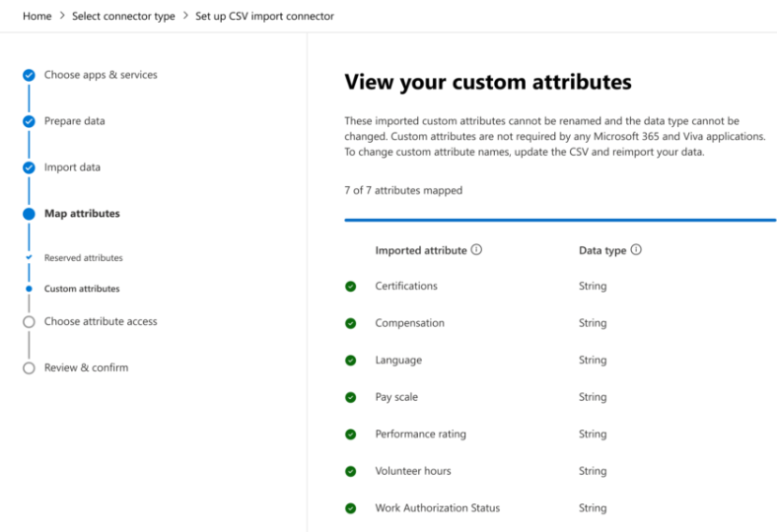Click the green check next to Compensation
Image resolution: width=777 pixels, height=532 pixels.
click(x=350, y=323)
